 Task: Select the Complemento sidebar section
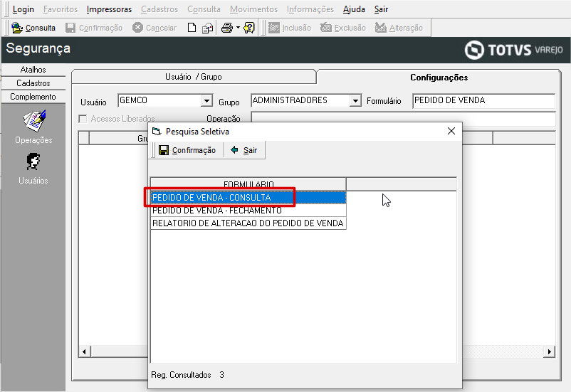(33, 97)
